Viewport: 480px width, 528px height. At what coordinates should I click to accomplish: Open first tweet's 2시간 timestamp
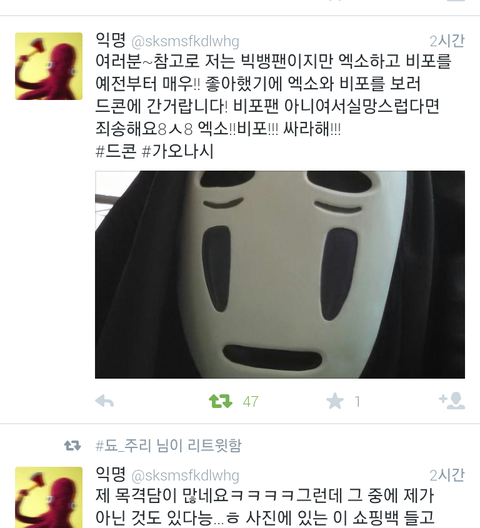point(447,41)
